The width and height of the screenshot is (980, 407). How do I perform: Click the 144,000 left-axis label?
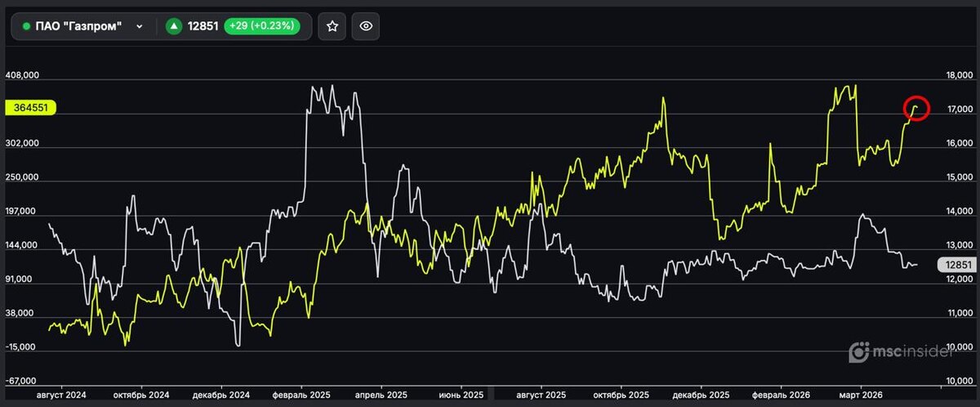pos(23,245)
